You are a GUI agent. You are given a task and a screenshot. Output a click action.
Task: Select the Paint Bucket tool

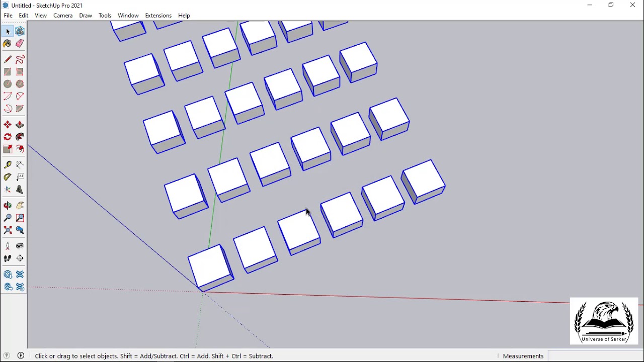point(8,44)
